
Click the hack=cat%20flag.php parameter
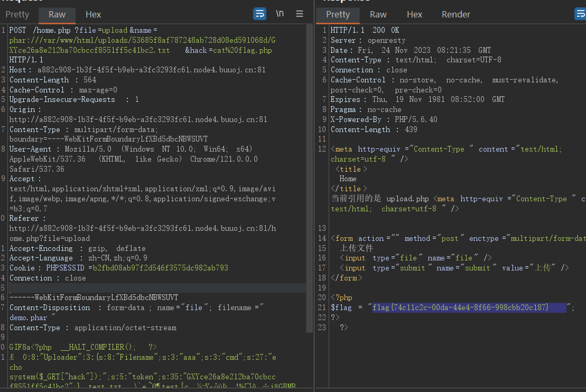pyautogui.click(x=229, y=50)
